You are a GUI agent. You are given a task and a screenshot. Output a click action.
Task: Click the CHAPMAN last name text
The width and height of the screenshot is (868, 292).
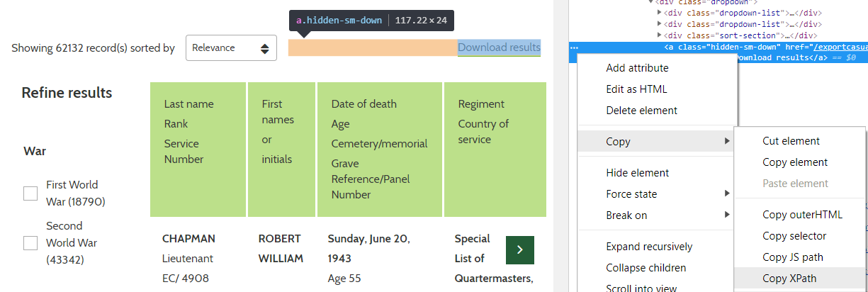[x=188, y=239]
